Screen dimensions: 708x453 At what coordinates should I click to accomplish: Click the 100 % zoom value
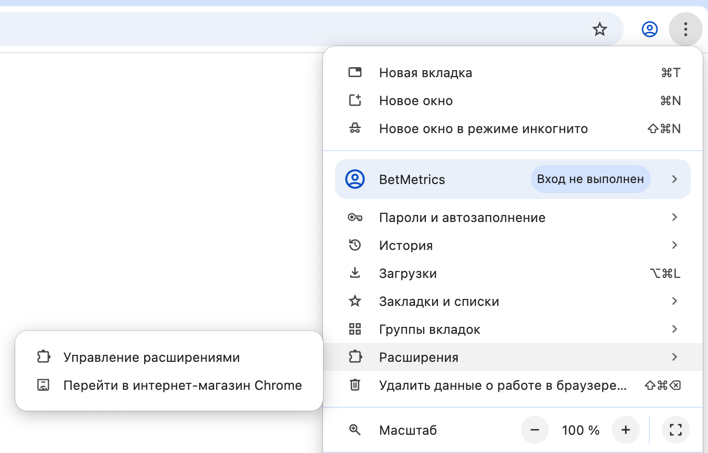pyautogui.click(x=580, y=430)
